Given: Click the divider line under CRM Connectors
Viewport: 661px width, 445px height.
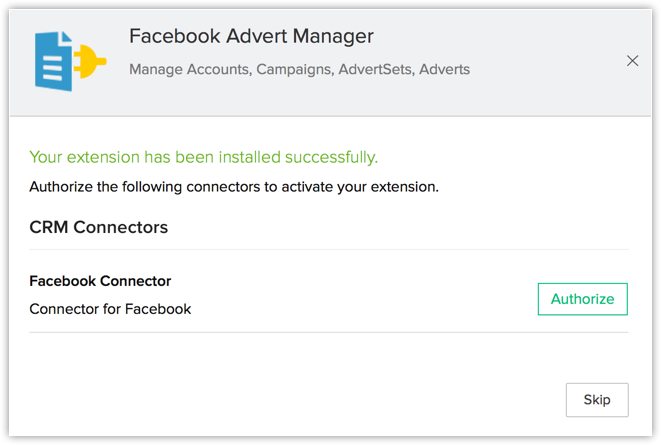Looking at the screenshot, I should (x=328, y=249).
